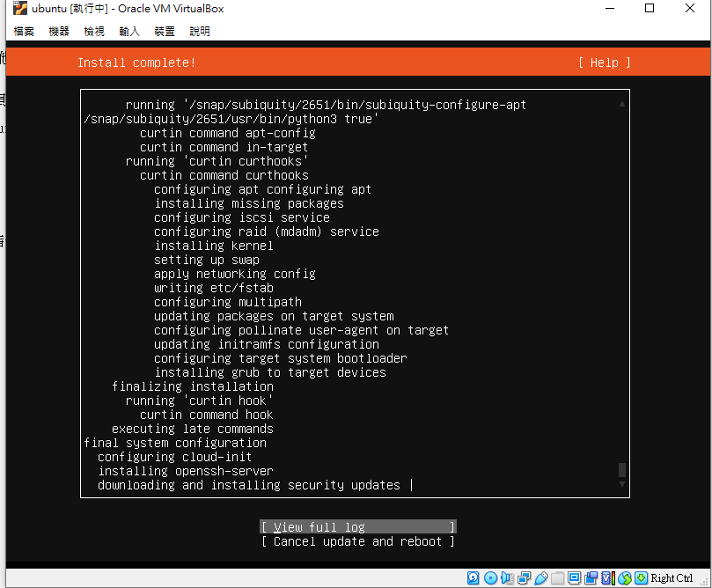This screenshot has width=712, height=588.
Task: Click Cancel update and reboot
Action: [x=358, y=541]
